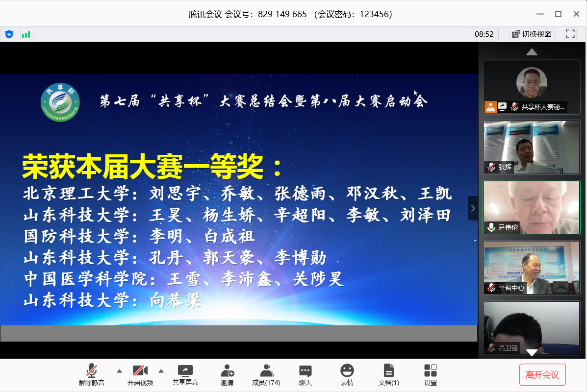
Task: Enter fullscreen mode via the corner-brackets icon
Action: tap(570, 34)
